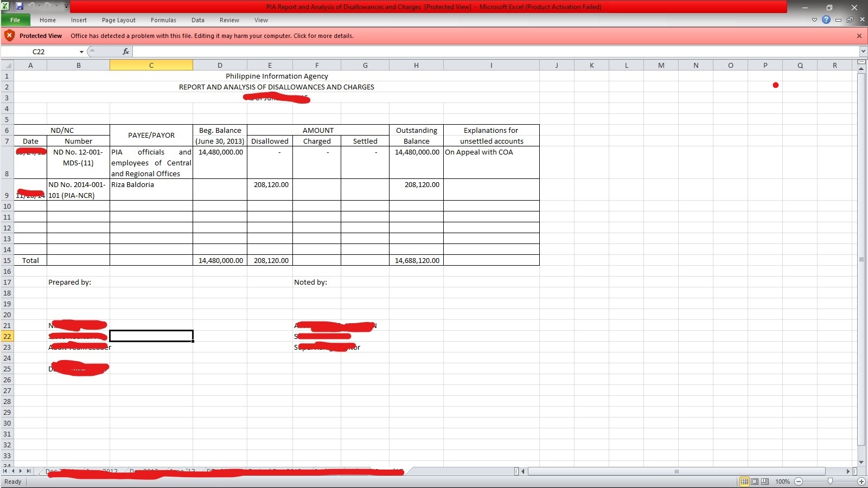The height and width of the screenshot is (488, 868).
Task: Open the Page Layout ribbon tab
Action: (119, 20)
